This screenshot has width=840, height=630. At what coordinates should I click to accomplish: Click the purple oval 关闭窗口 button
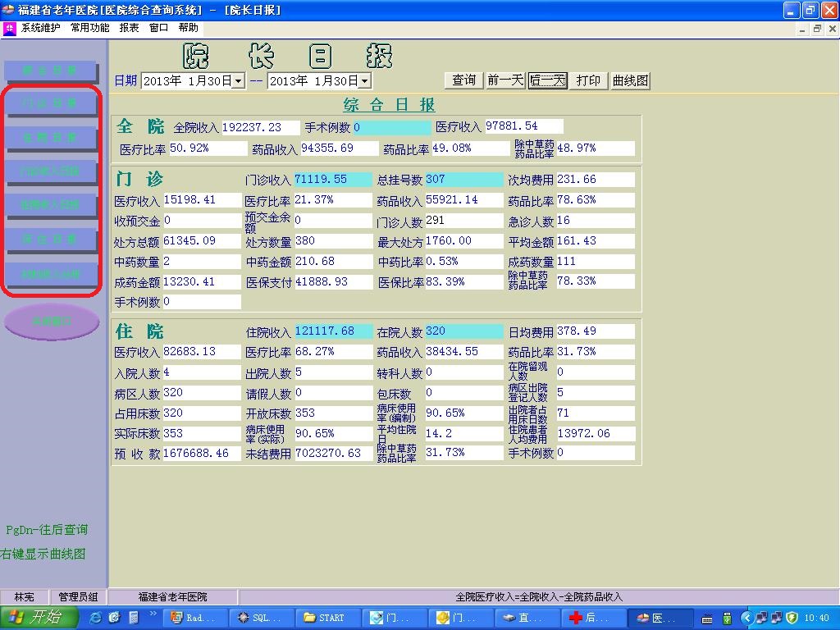(52, 322)
